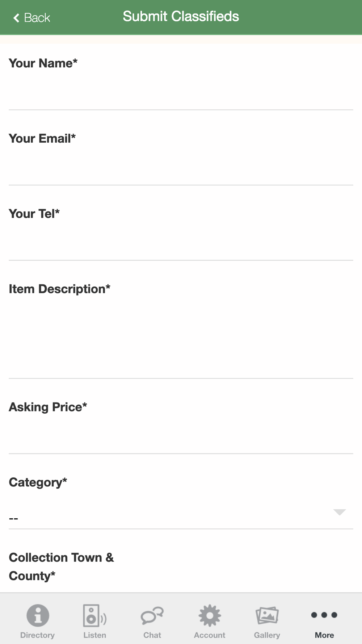
Task: Open Chat speech bubbles icon
Action: [152, 615]
